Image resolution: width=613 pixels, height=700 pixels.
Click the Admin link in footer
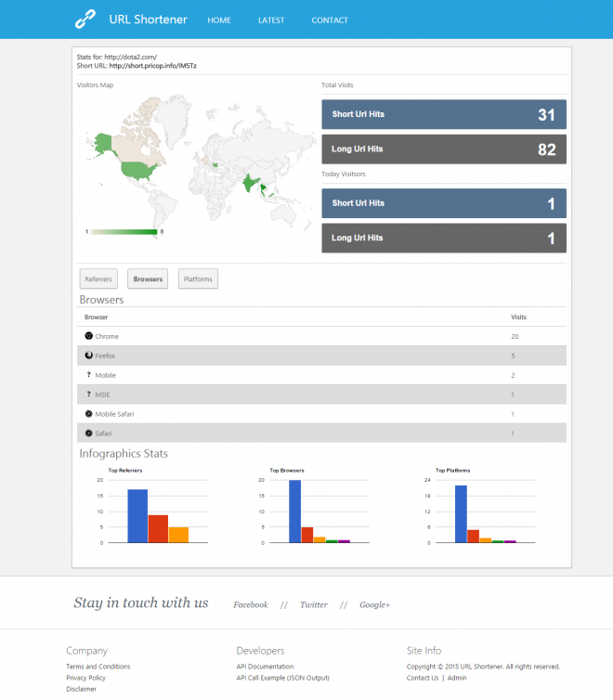click(457, 678)
